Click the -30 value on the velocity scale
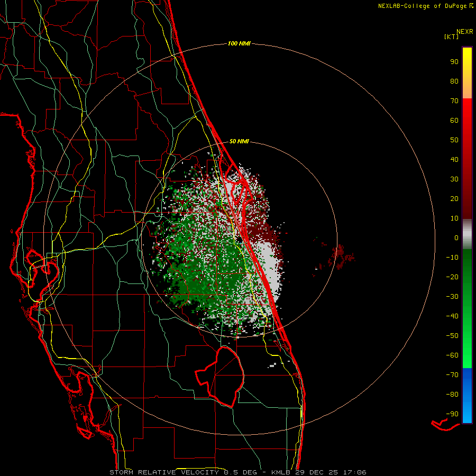Screen dimensions: 476x476 point(452,297)
